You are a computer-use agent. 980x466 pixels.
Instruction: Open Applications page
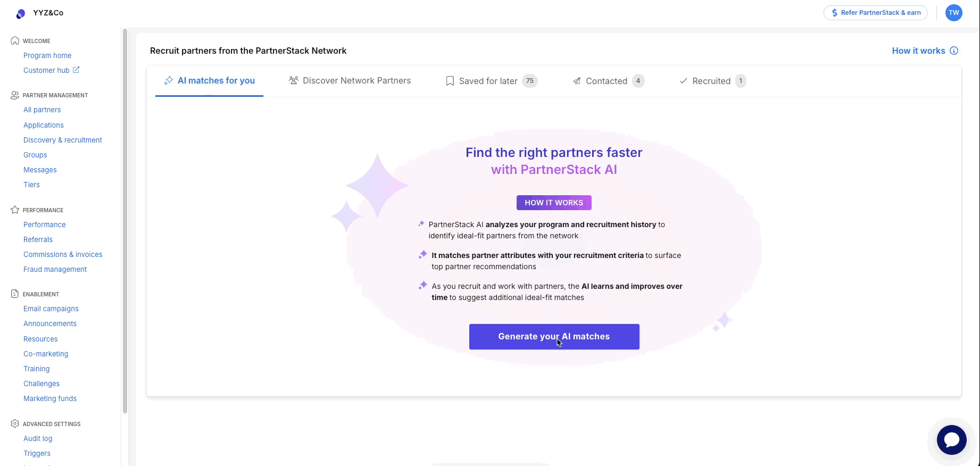(44, 125)
